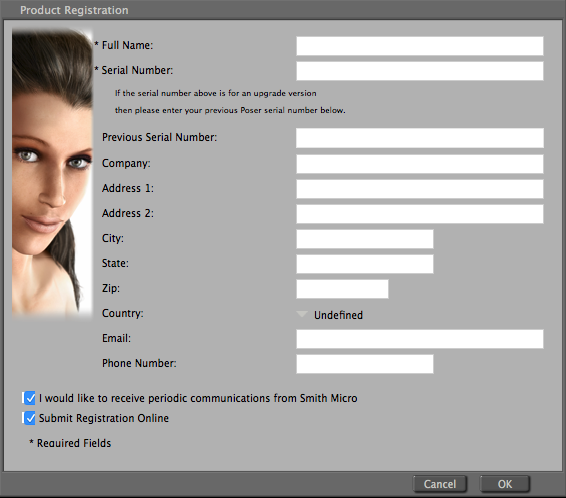Click the Cancel button
Viewport: 566px width, 498px height.
pos(440,484)
